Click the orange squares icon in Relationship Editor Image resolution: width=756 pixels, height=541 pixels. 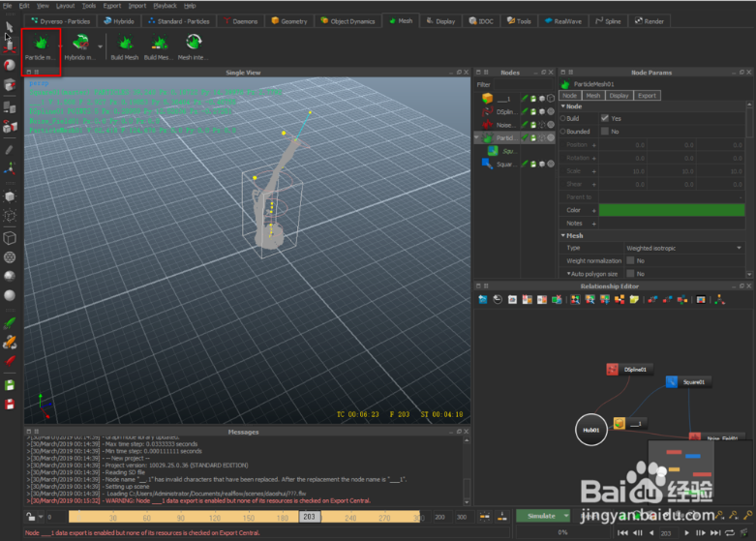click(620, 300)
